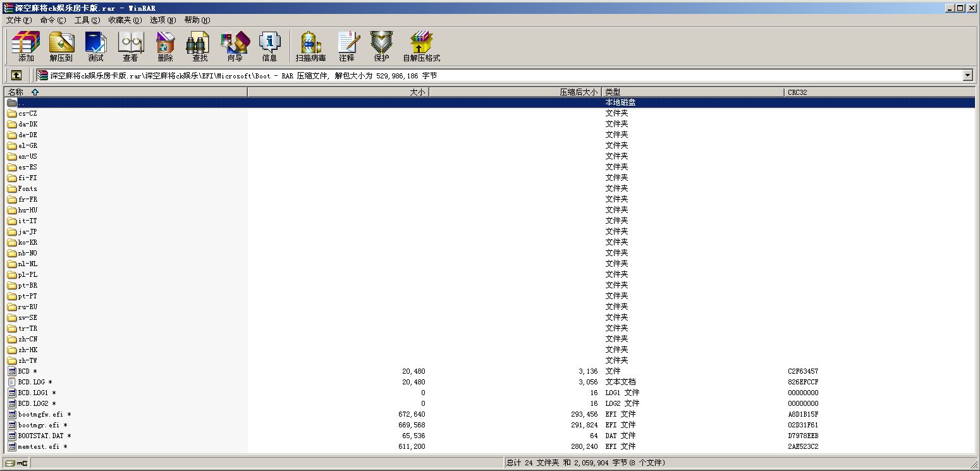
Task: Run the 测试 (Test) archive tool
Action: click(95, 47)
